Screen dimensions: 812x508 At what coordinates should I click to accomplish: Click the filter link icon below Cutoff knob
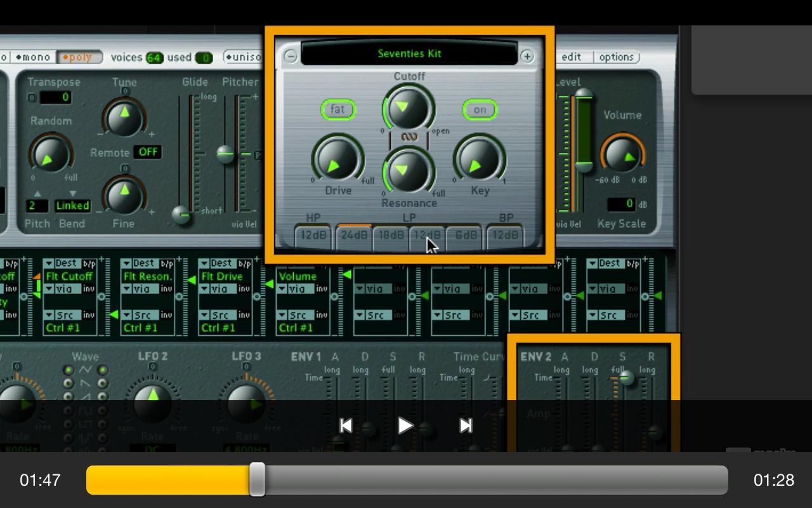[x=409, y=137]
